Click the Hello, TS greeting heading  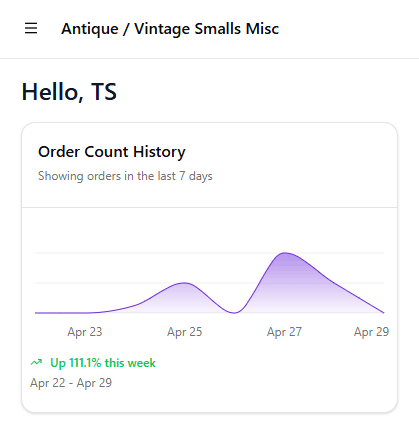[69, 92]
